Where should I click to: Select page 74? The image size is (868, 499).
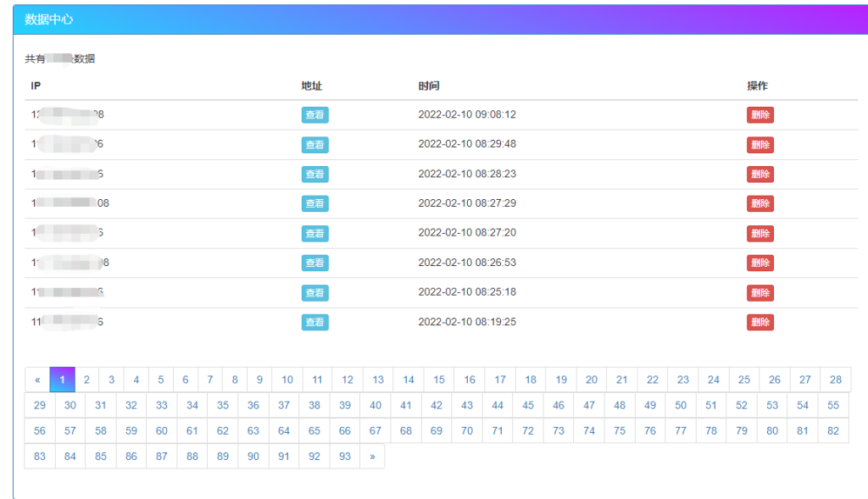tap(589, 431)
